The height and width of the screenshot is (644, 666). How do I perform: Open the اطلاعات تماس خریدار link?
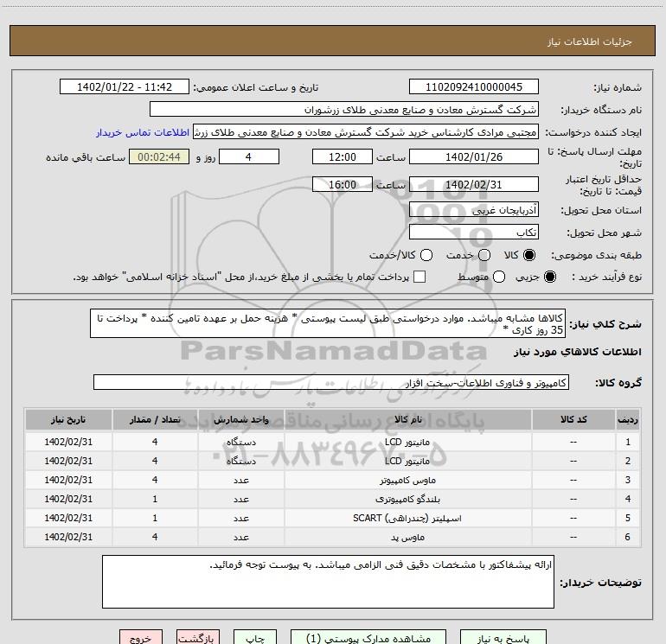coord(143,132)
